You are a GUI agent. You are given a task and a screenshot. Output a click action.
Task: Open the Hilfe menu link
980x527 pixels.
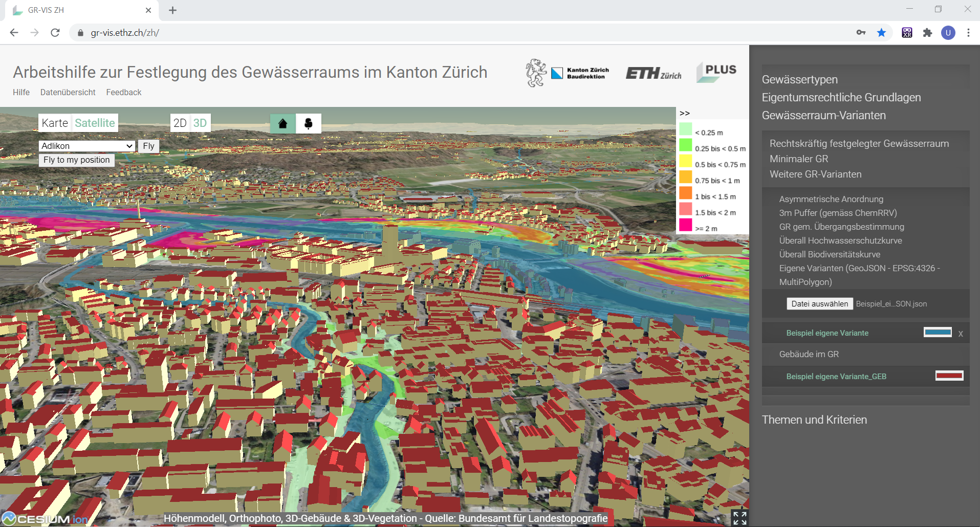pyautogui.click(x=21, y=92)
